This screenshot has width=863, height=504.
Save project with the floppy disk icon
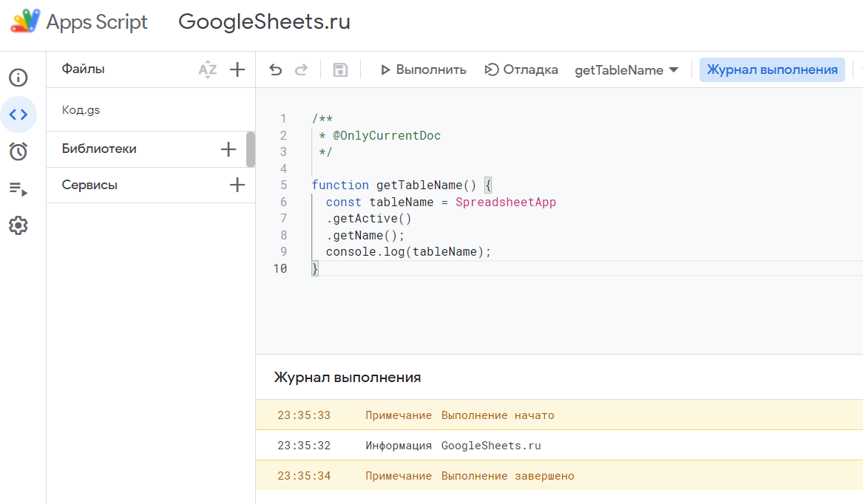tap(340, 70)
